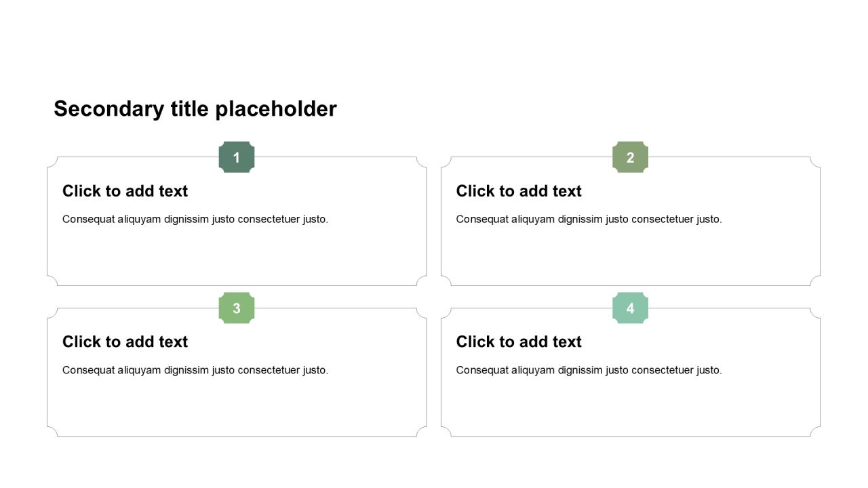Image resolution: width=868 pixels, height=488 pixels.
Task: Click empty space inside card 4 below its text
Action: 630,407
